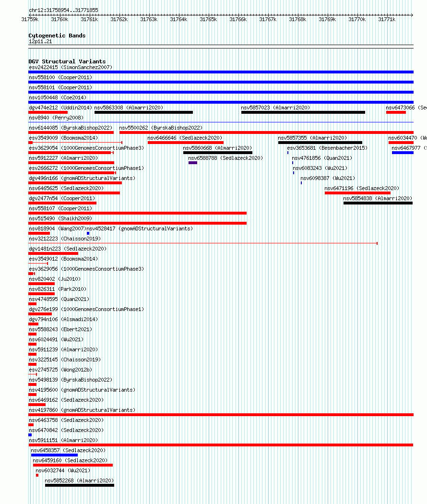Select the nsv6467977 variant label
Viewport: 427px width, 504px height.
click(409, 148)
